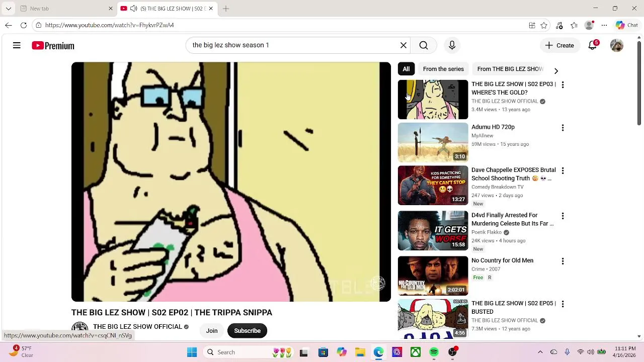Open options for D4vd video
The height and width of the screenshot is (362, 644).
pos(562,216)
